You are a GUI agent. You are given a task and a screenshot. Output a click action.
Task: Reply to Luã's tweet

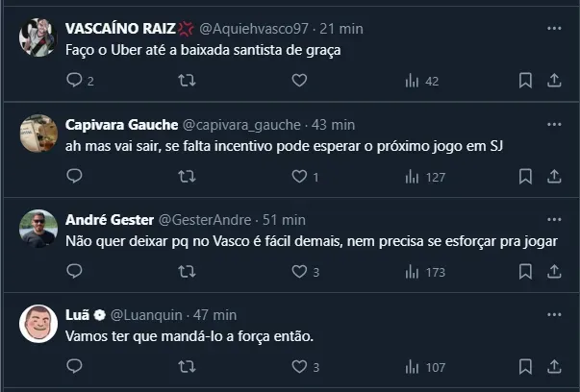coord(75,367)
